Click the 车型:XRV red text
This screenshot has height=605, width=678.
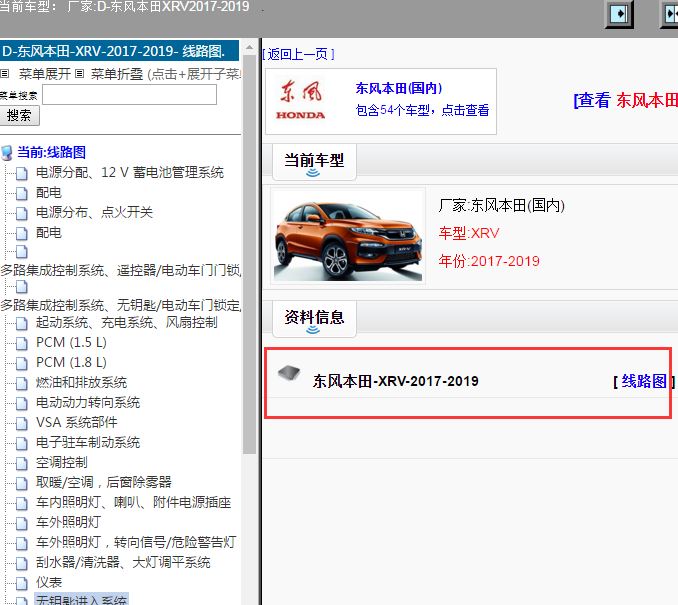[469, 234]
